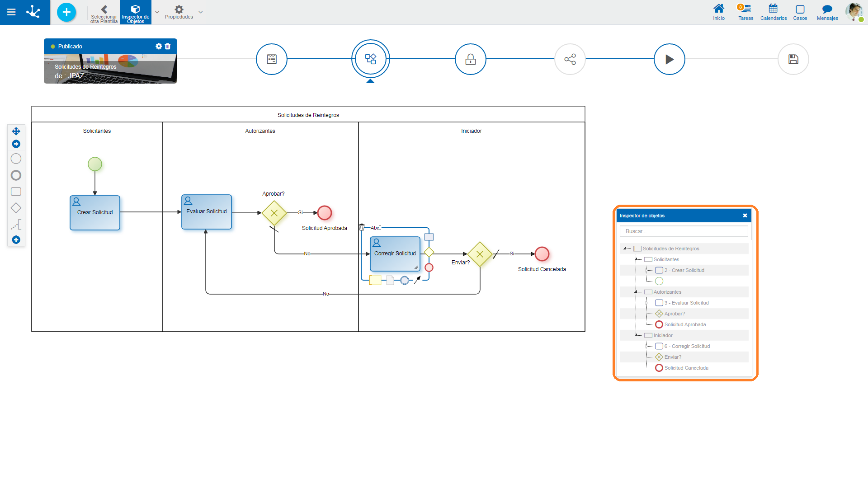
Task: Select the green start event on canvas
Action: pyautogui.click(x=95, y=164)
